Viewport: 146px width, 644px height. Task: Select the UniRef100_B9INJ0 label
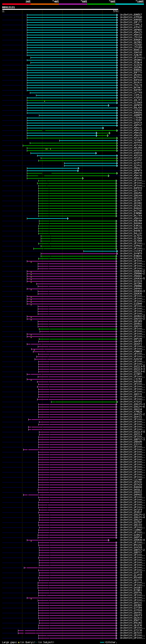coord(131,82)
